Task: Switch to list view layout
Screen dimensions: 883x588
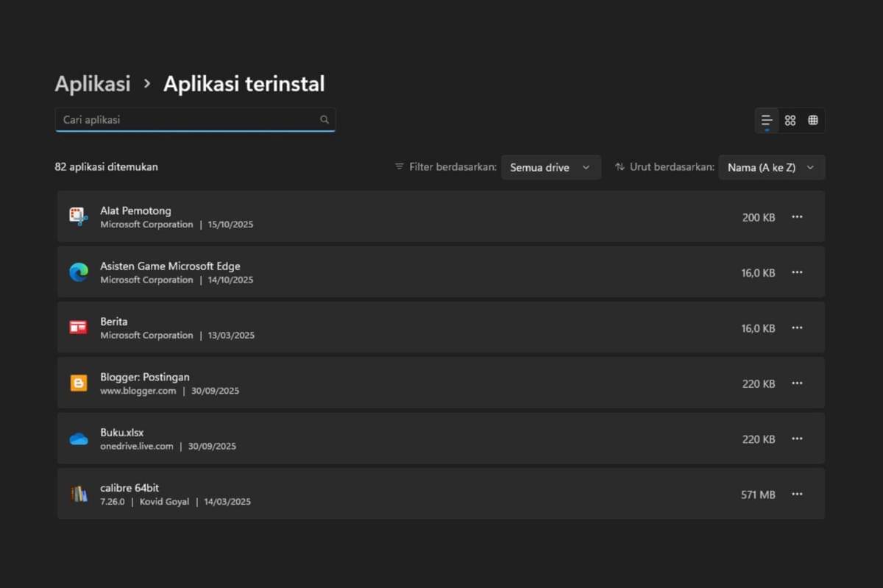Action: tap(767, 120)
